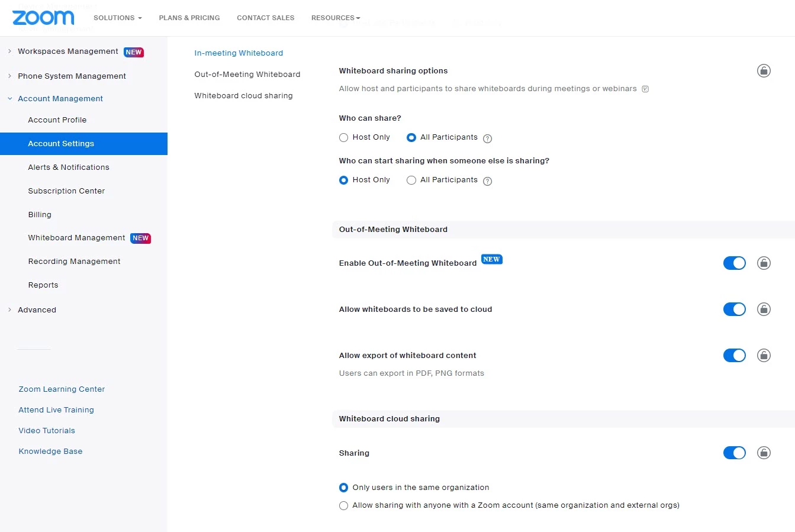Click NEW badge next to Workspaces Management
Viewport: 795px width, 532px height.
point(134,52)
